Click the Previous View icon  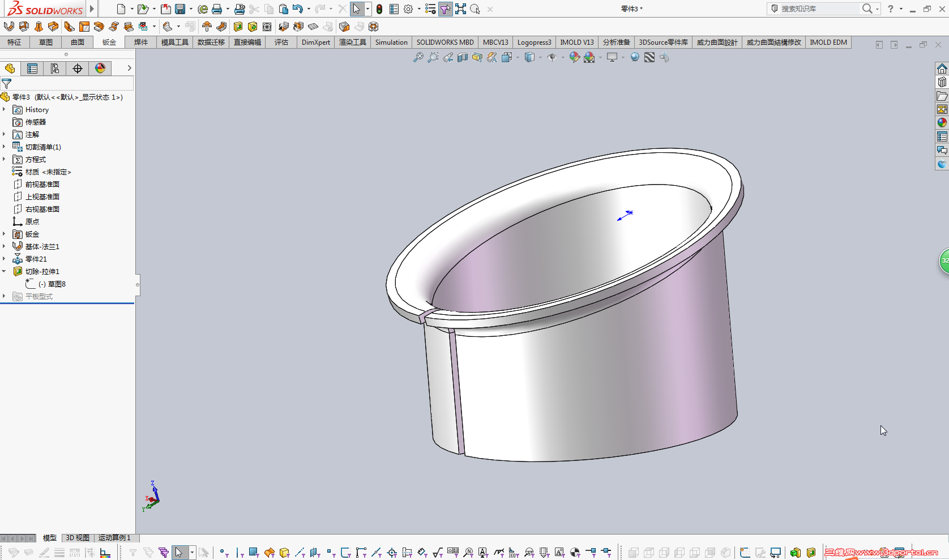click(448, 57)
